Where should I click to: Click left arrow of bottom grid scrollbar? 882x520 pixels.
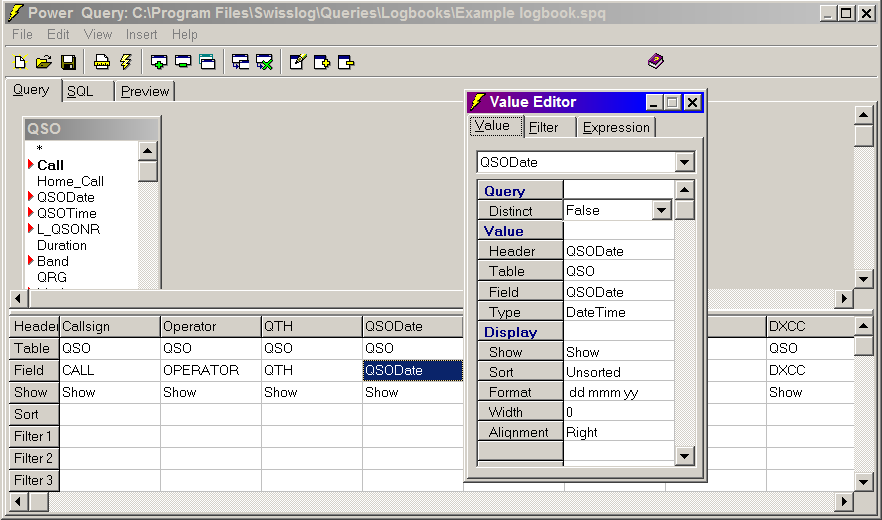click(x=19, y=501)
